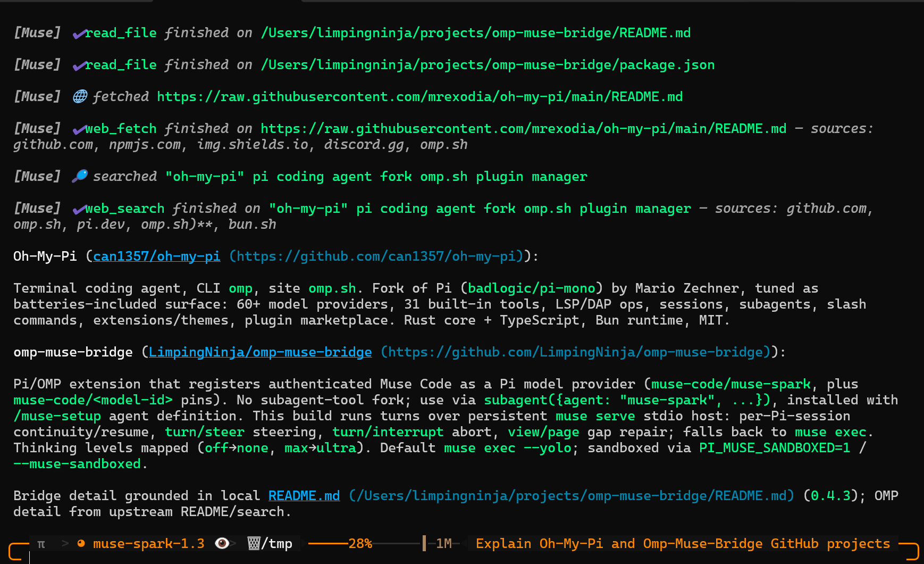This screenshot has width=924, height=564.
Task: Click the README.md path in first read_file line
Action: coord(476,33)
